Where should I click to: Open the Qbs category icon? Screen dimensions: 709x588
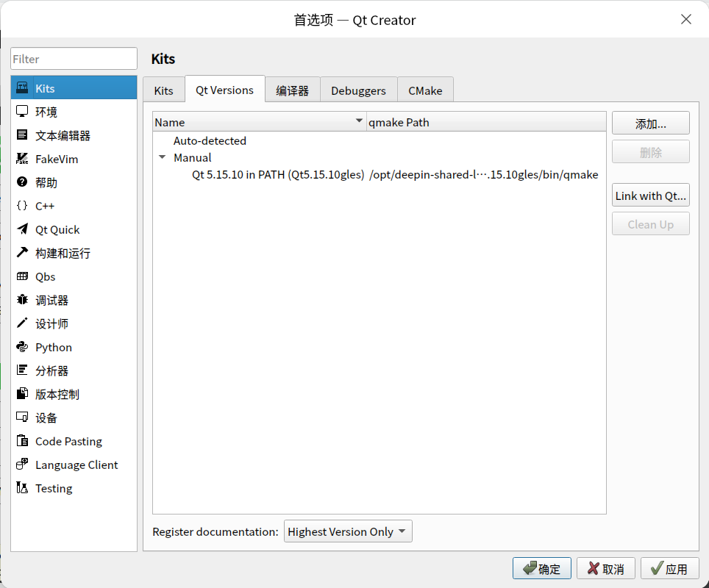(x=22, y=276)
